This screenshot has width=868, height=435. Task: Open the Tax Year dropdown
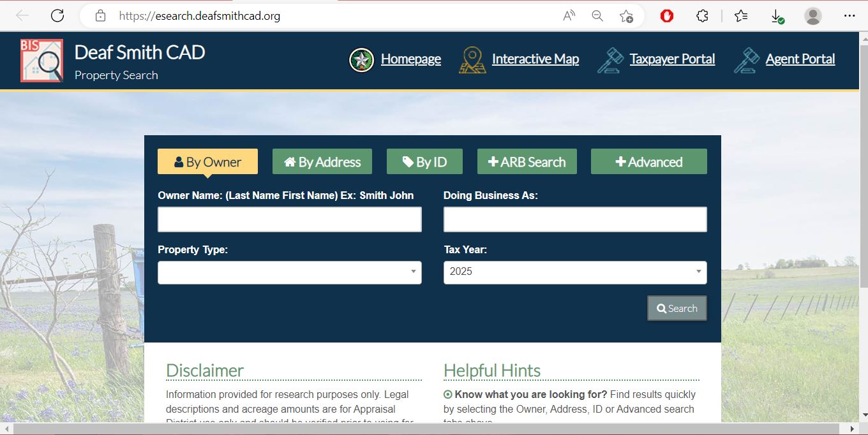(574, 272)
